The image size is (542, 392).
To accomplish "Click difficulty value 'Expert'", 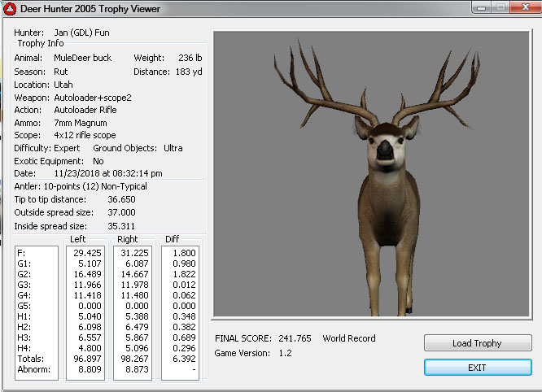I will coord(67,148).
